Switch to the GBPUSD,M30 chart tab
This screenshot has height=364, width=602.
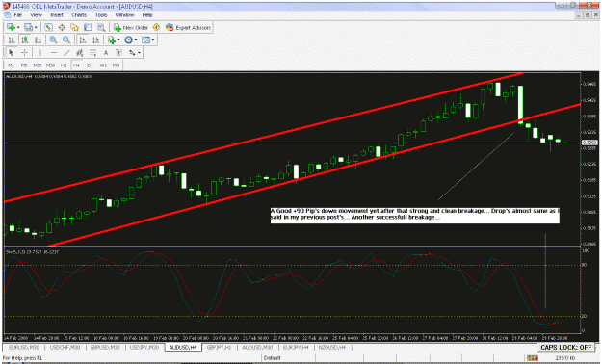[105, 347]
